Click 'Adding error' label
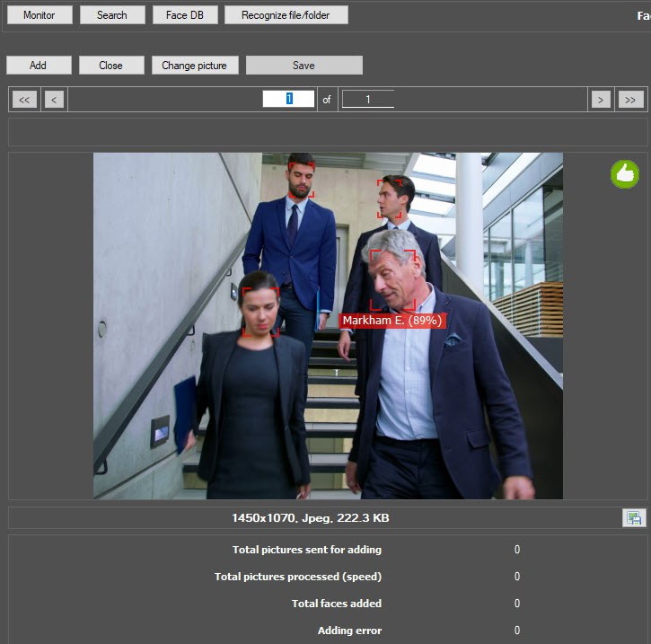The width and height of the screenshot is (651, 644). [x=349, y=631]
